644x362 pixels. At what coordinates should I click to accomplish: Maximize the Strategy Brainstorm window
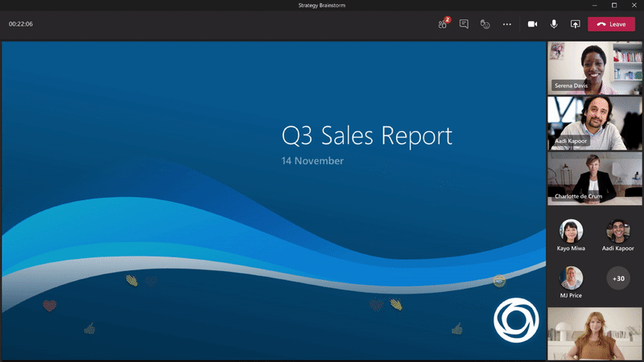614,6
